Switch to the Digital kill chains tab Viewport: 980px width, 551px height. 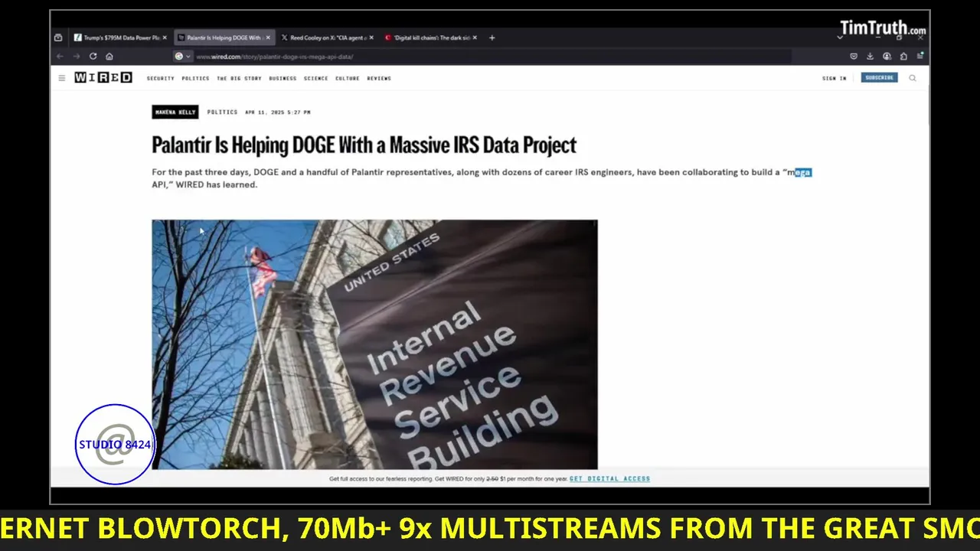[x=430, y=37]
